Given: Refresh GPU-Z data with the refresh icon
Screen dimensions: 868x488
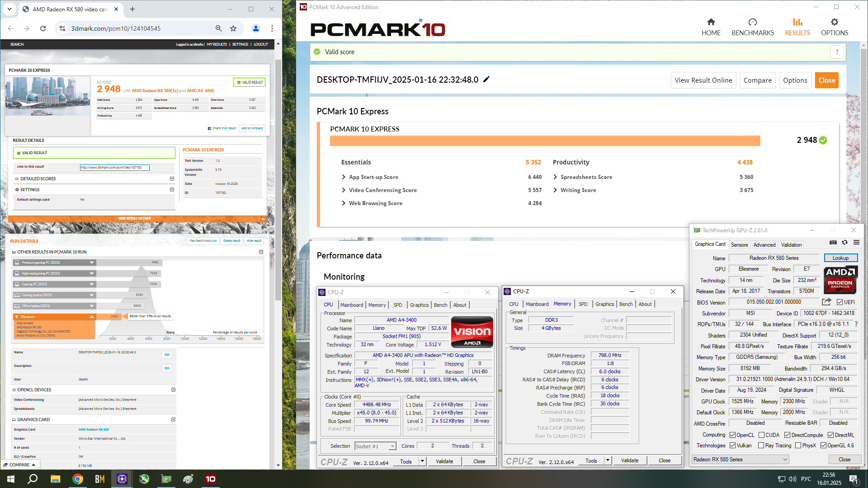Looking at the screenshot, I should pyautogui.click(x=844, y=242).
